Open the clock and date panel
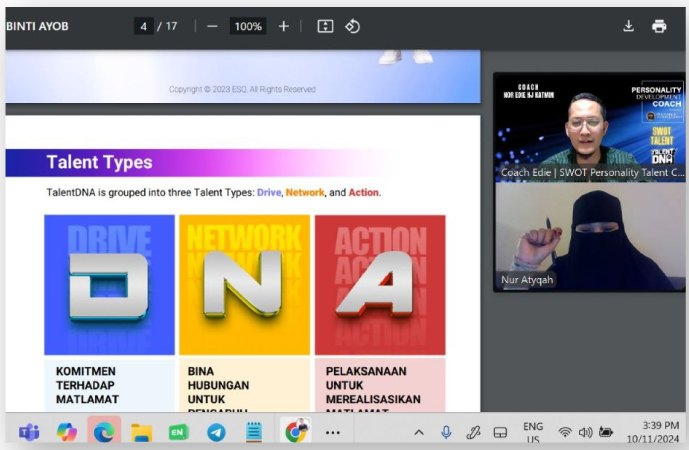This screenshot has width=689, height=450. click(x=657, y=432)
